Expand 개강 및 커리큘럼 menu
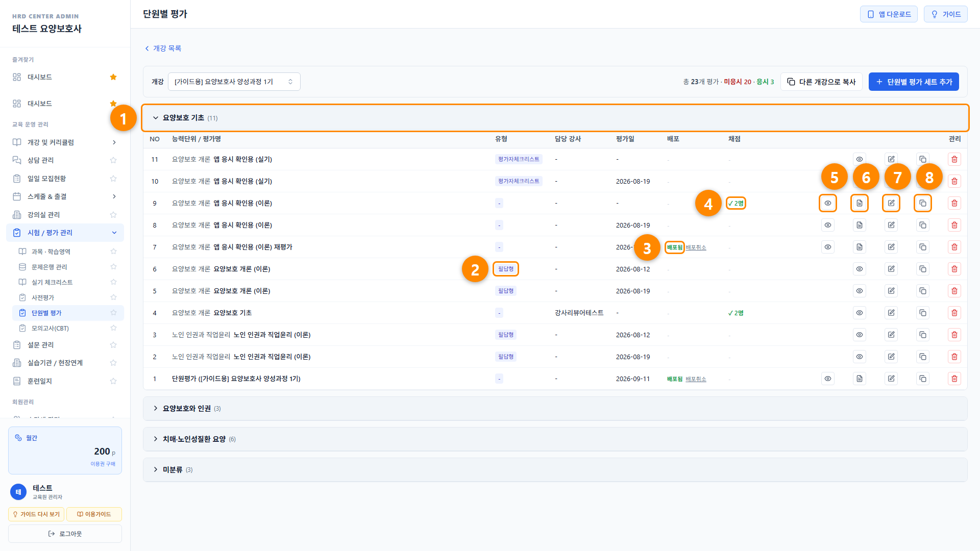 (x=65, y=142)
